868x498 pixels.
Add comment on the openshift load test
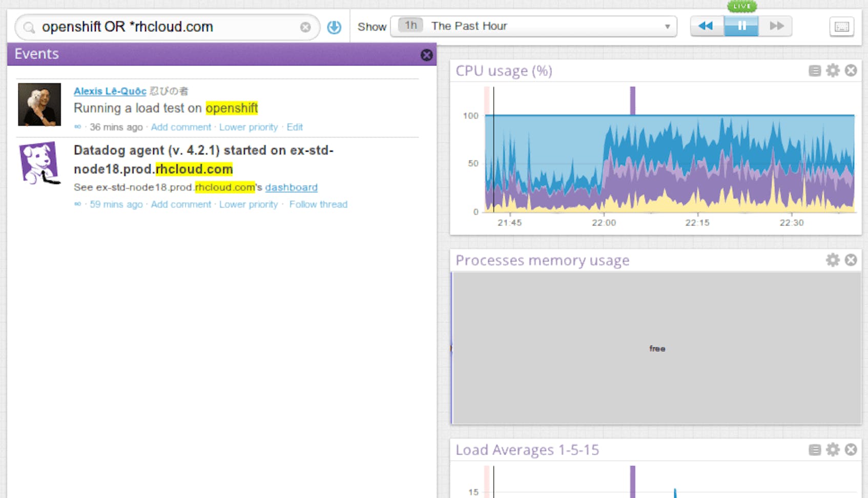click(181, 127)
